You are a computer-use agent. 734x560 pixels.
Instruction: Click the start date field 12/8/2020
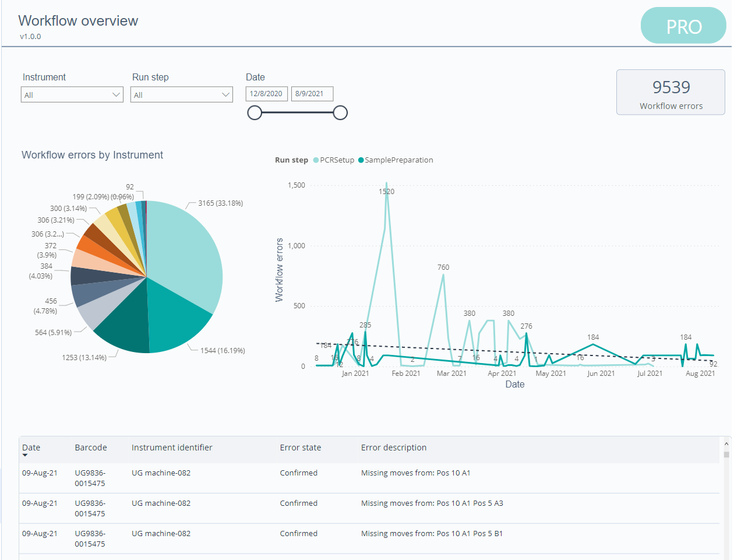pos(267,94)
